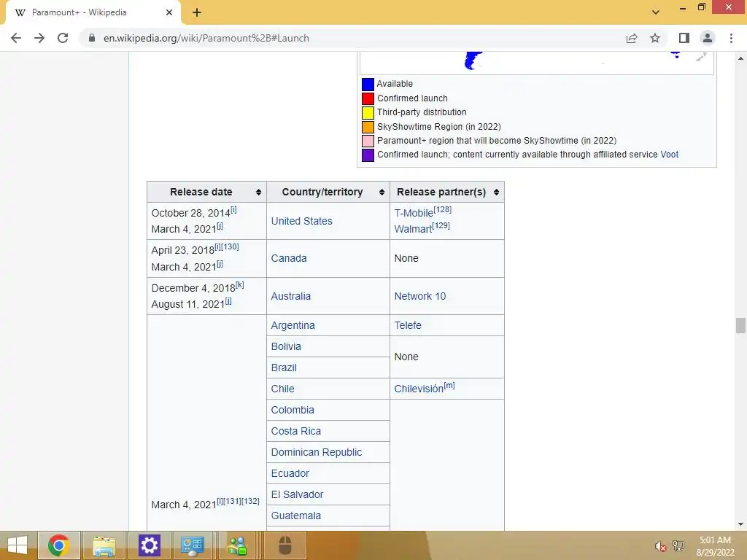Open the El Salvador link
The image size is (747, 560).
pyautogui.click(x=298, y=494)
